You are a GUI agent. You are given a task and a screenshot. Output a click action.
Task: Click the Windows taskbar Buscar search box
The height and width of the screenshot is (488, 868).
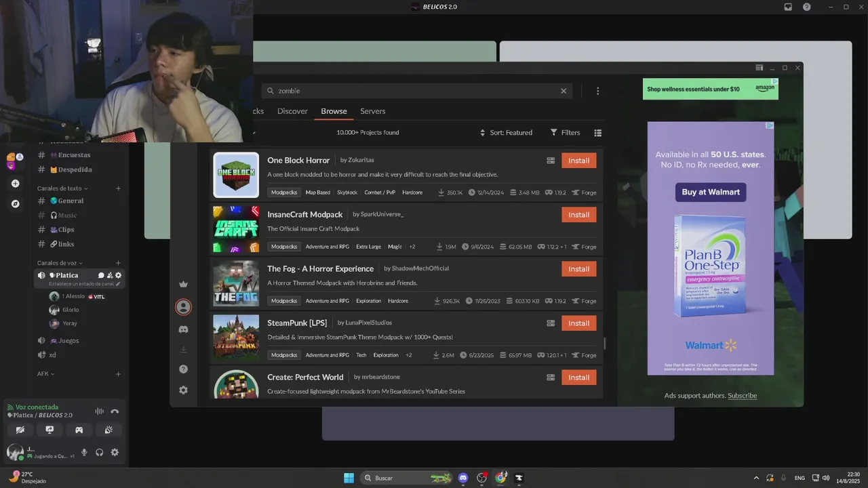[x=406, y=478]
